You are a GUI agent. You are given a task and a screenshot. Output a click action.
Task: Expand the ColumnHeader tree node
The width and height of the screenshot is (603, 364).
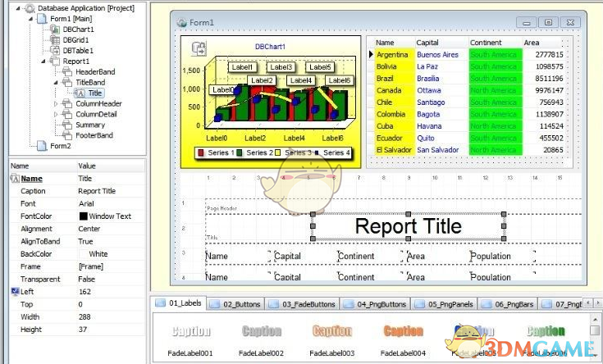pos(56,103)
